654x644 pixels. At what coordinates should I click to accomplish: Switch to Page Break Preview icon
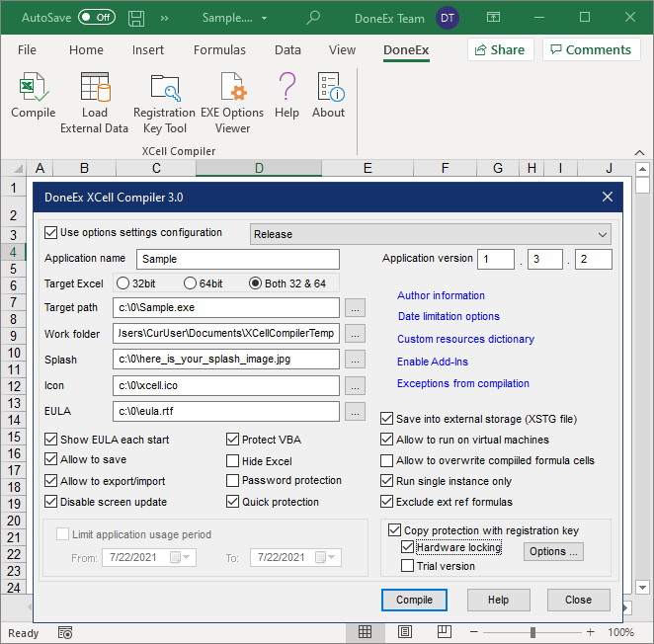[445, 632]
